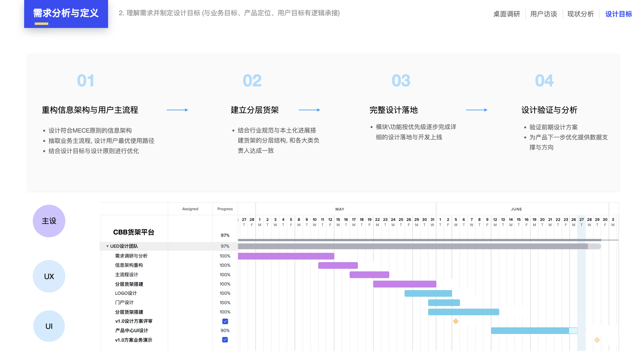Click the 建立分层货架 heading
The width and height of the screenshot is (644, 362).
pos(255,110)
